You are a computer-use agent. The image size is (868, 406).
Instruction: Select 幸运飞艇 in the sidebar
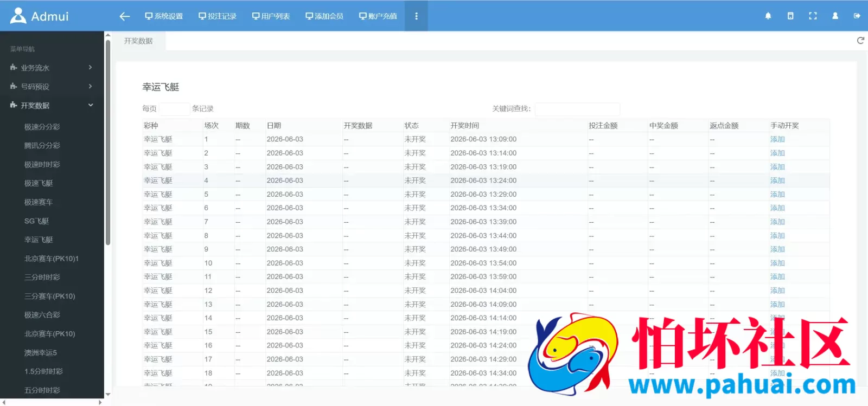pyautogui.click(x=39, y=240)
